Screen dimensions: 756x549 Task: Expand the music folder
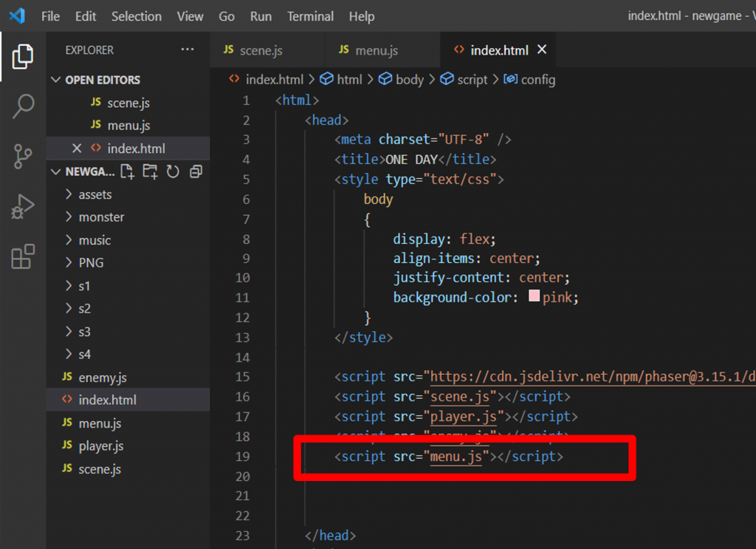pyautogui.click(x=69, y=239)
